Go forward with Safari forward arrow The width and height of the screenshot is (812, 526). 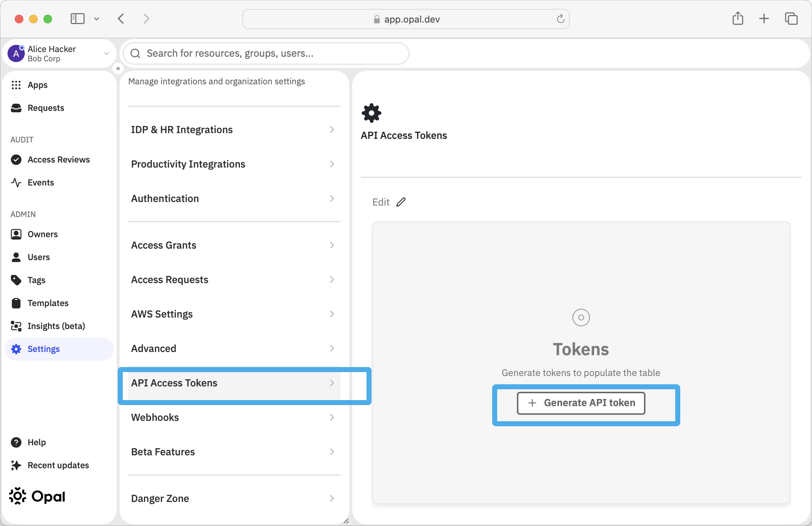pos(146,19)
